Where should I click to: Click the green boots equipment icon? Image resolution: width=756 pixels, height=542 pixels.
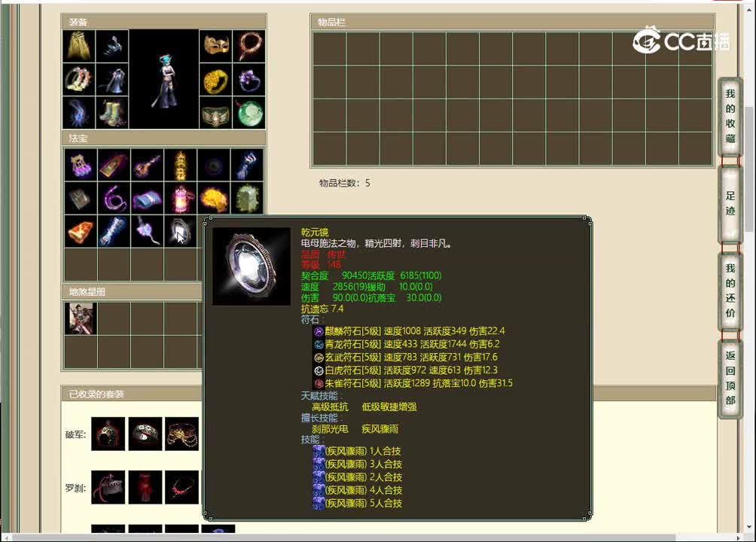pos(112,113)
